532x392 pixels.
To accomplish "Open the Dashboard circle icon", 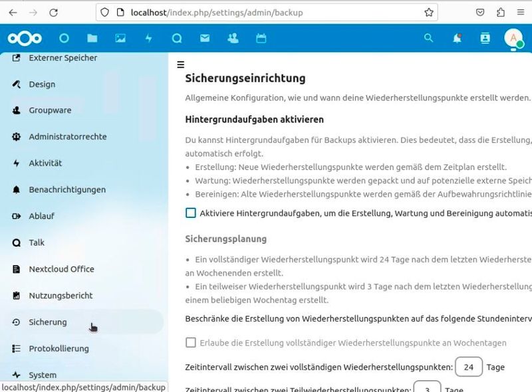I will coord(64,39).
